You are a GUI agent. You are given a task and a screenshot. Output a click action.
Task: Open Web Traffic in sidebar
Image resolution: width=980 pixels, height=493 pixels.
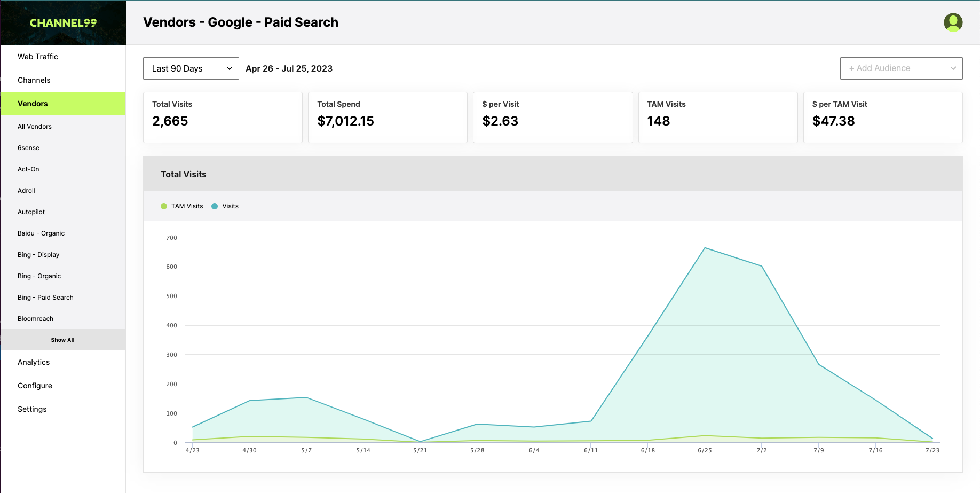[x=63, y=57]
